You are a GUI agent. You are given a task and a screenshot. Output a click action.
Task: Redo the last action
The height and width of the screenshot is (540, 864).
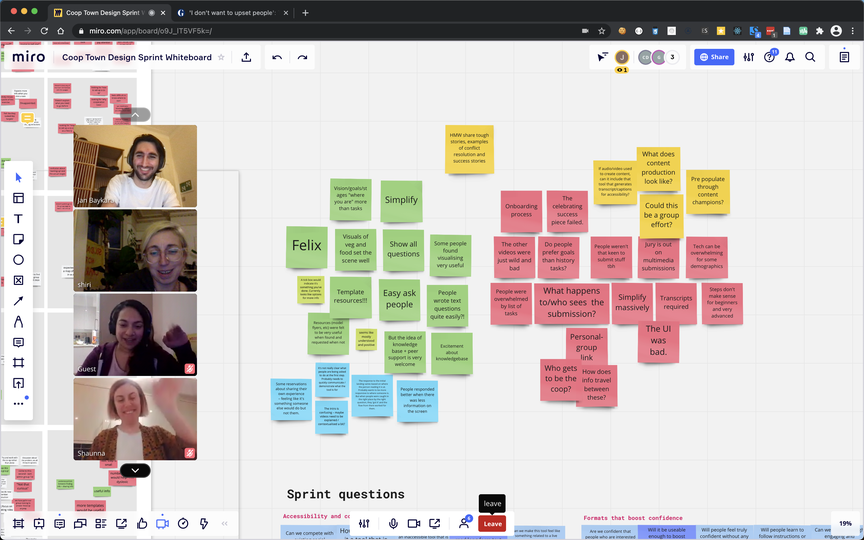pos(302,57)
